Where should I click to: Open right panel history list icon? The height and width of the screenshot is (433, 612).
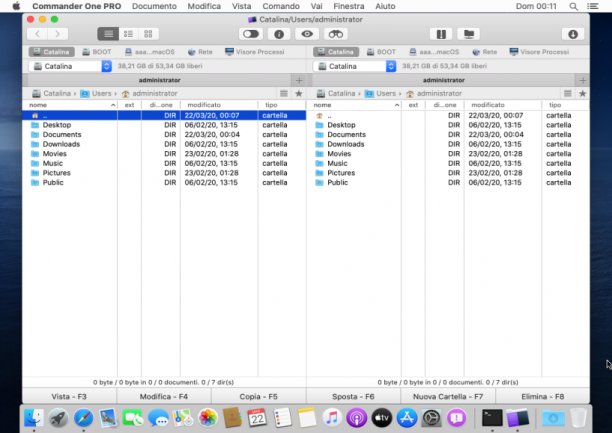[568, 93]
